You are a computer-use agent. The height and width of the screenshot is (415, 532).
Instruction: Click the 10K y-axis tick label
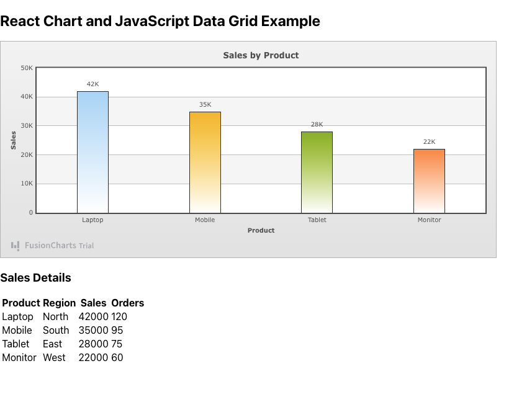(27, 184)
